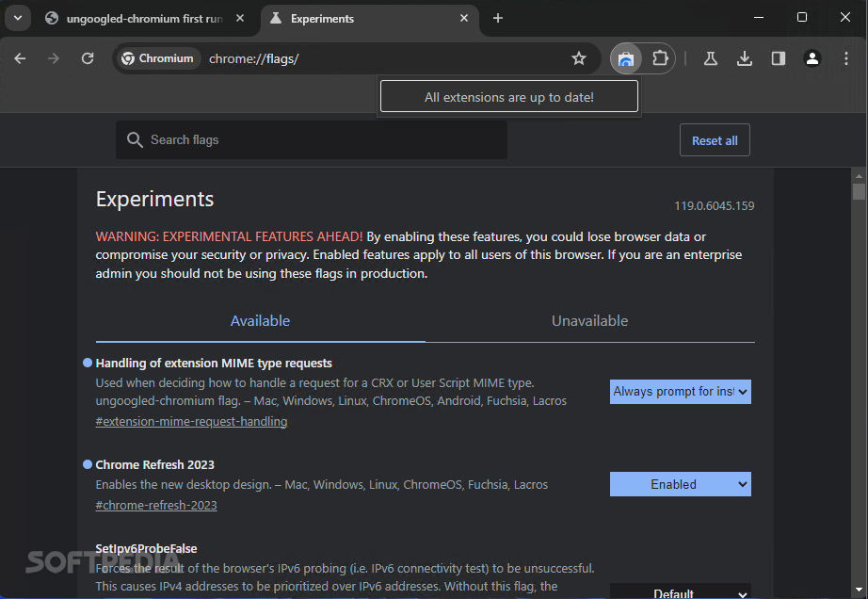This screenshot has width=868, height=599.
Task: Bookmark this page with the star icon
Action: (578, 58)
